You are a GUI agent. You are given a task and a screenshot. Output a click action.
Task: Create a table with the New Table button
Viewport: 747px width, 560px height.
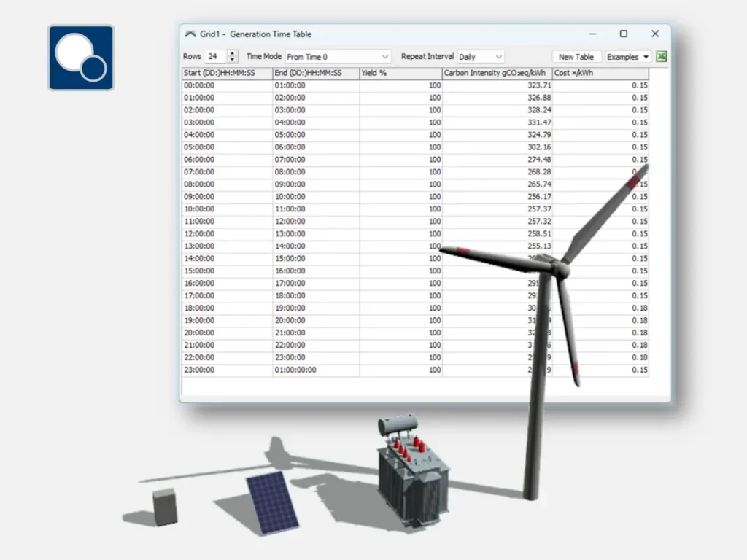576,56
